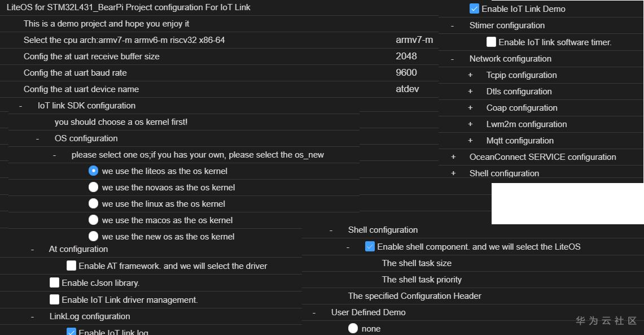The width and height of the screenshot is (644, 335).
Task: Uncheck Enable IoT Link Demo
Action: [475, 9]
